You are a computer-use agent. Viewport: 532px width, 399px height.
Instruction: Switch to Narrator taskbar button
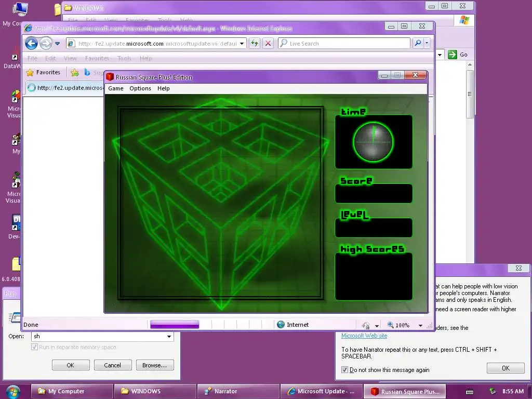238,391
